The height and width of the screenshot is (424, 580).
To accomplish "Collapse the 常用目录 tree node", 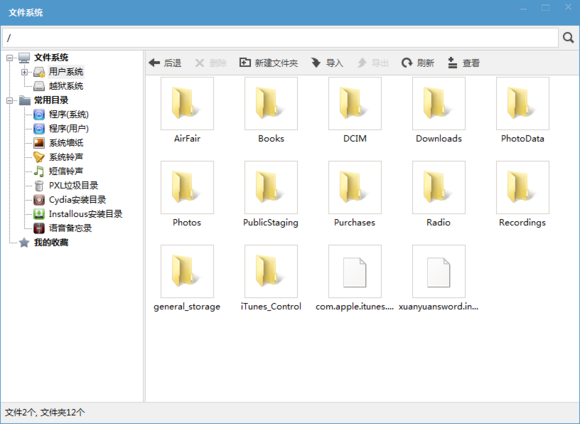I will 10,100.
